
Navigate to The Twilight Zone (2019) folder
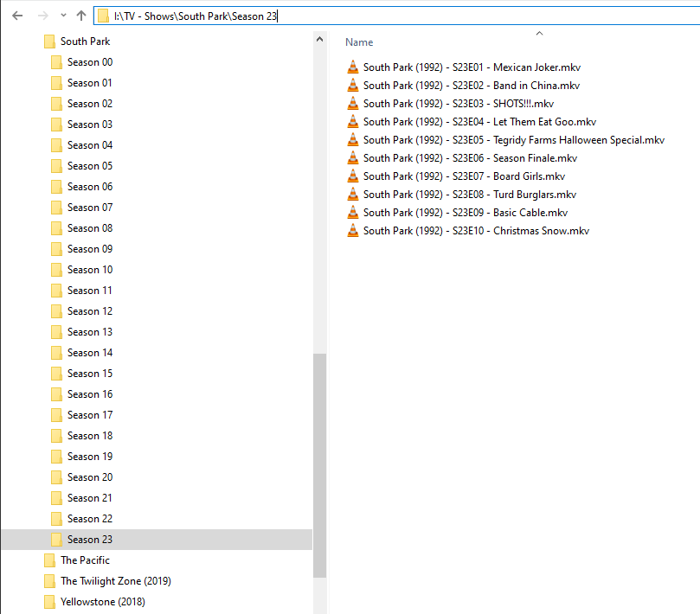click(x=116, y=581)
